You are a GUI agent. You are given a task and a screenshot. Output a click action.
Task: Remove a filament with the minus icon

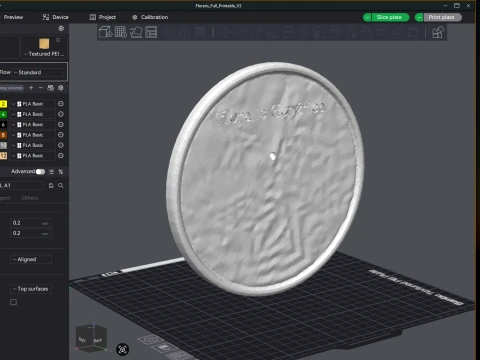pos(41,88)
